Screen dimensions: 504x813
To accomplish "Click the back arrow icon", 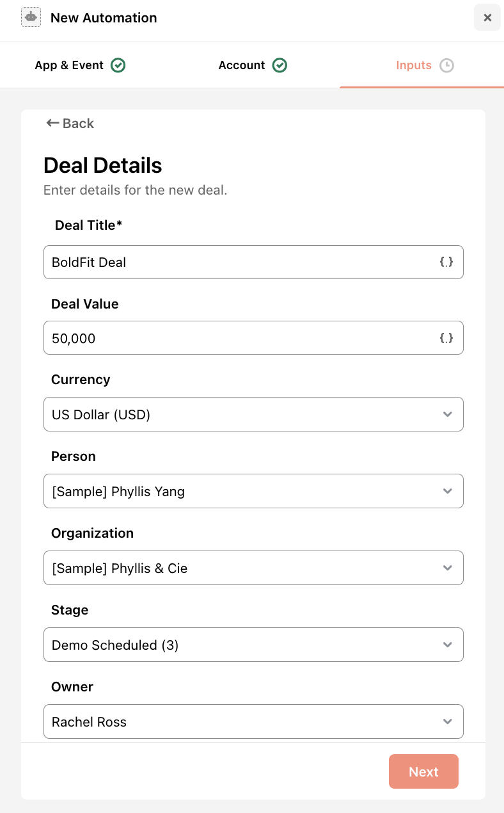I will click(x=52, y=123).
